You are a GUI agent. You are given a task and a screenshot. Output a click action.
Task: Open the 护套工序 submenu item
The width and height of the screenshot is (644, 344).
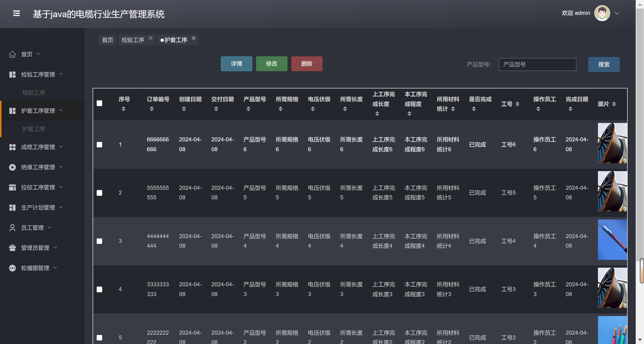[33, 129]
